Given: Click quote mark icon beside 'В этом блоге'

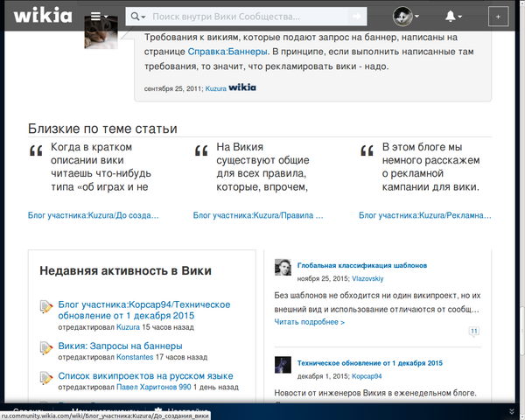Looking at the screenshot, I should [x=367, y=150].
